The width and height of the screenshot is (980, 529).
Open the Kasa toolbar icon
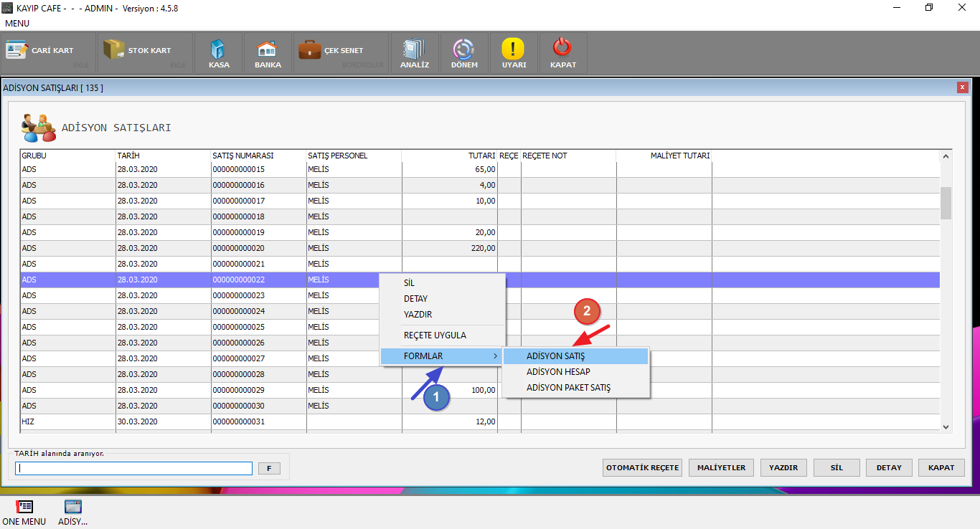219,49
